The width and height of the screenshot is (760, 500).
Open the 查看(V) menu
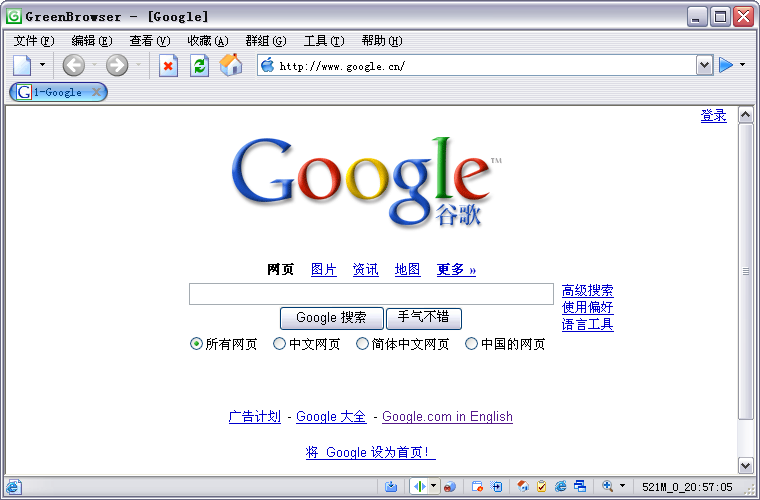coord(150,41)
